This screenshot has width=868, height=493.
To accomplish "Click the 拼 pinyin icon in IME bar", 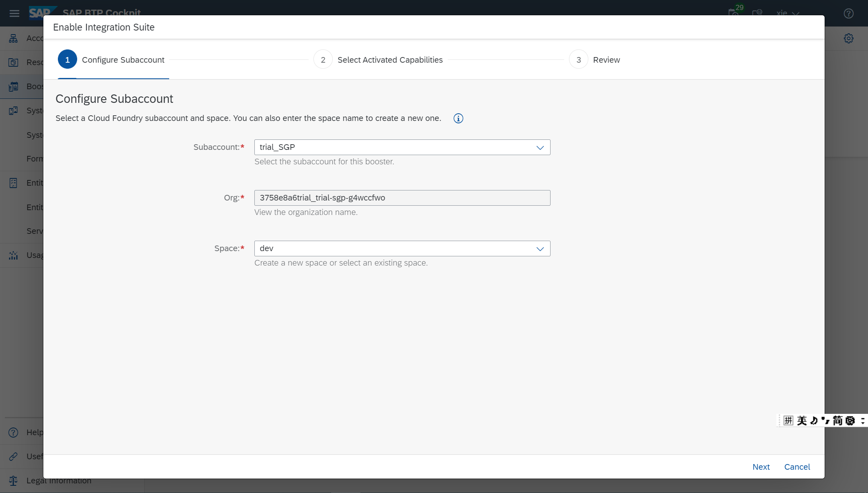I will 788,421.
